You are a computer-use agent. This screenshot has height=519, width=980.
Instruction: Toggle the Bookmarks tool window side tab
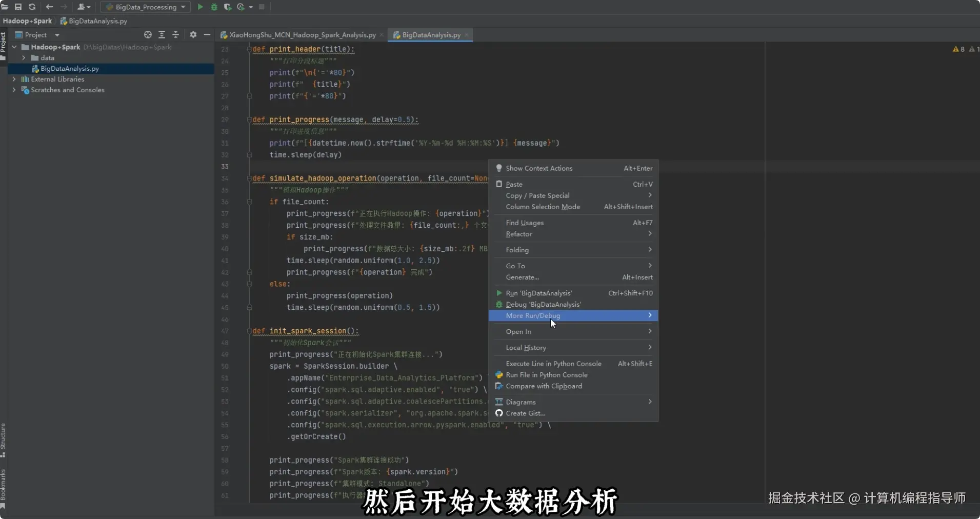click(3, 488)
